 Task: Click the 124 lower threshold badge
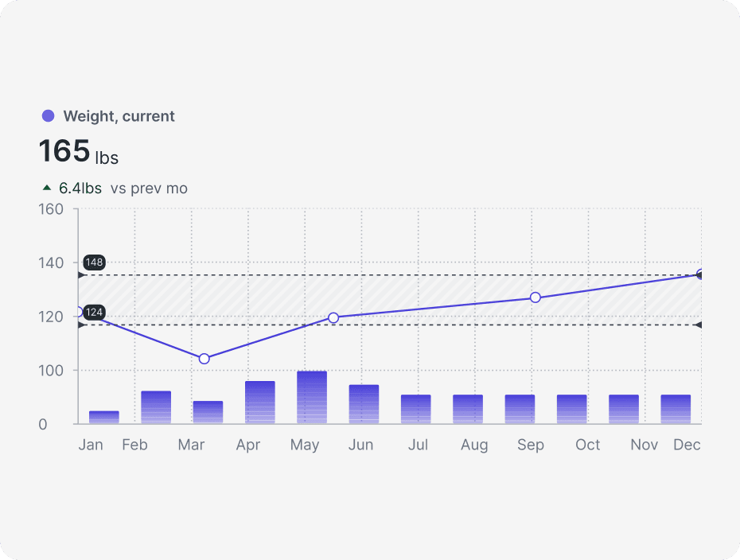pyautogui.click(x=94, y=313)
